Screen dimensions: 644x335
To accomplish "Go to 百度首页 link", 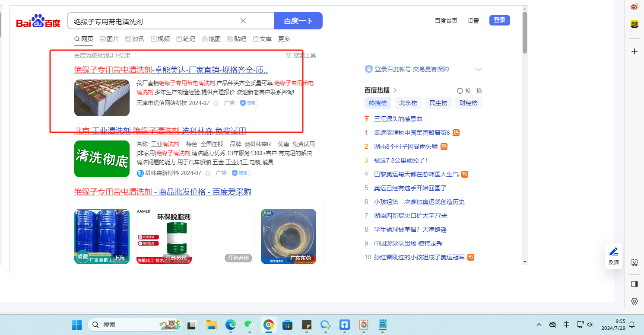I will click(x=446, y=21).
